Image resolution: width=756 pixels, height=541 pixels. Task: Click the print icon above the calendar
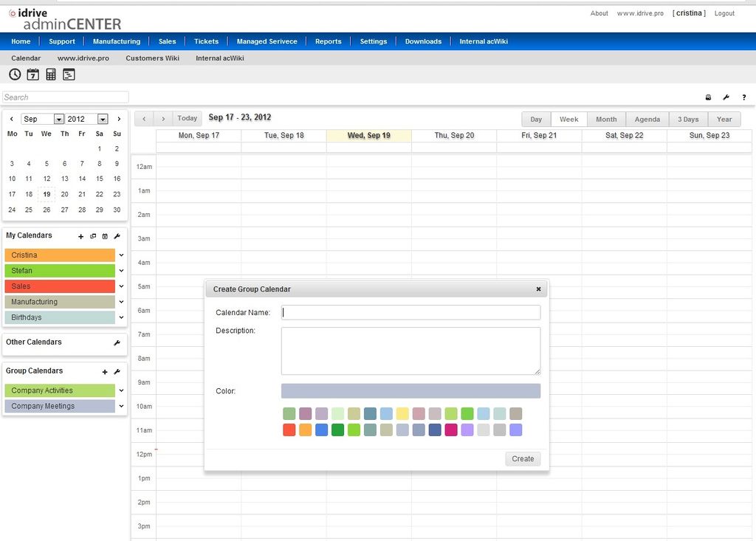(x=708, y=97)
